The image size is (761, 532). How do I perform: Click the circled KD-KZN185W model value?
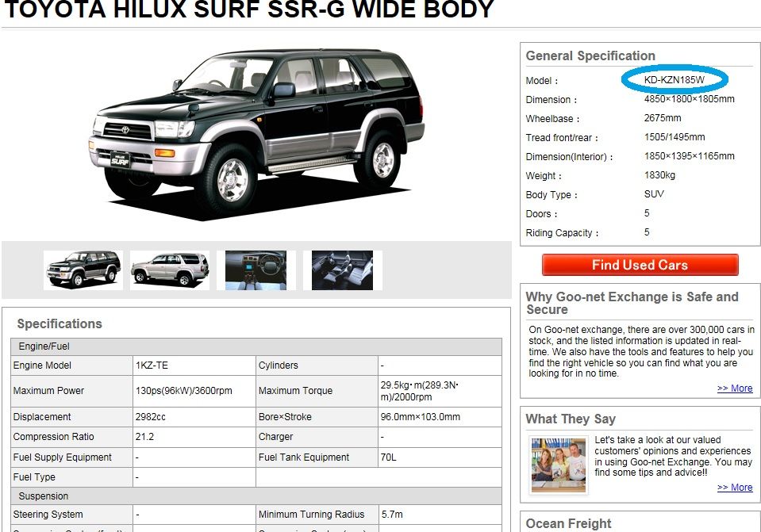pyautogui.click(x=675, y=80)
